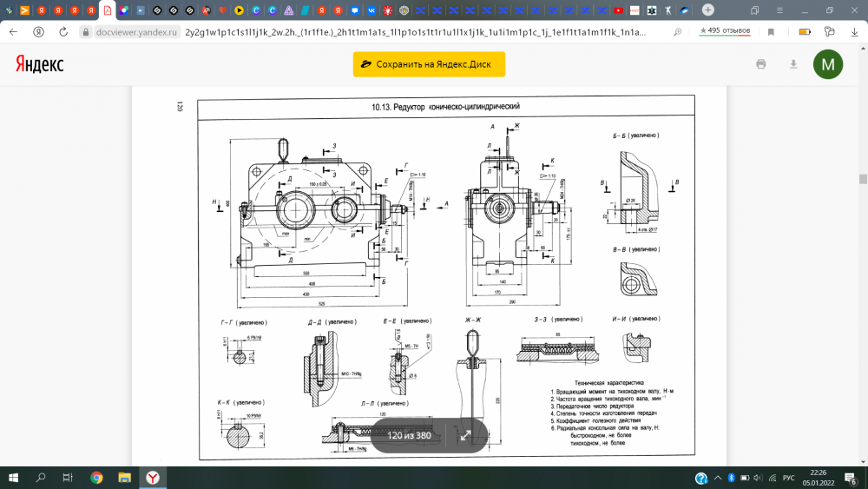Open the 495 reviews site rating badge
868x489 pixels.
726,31
